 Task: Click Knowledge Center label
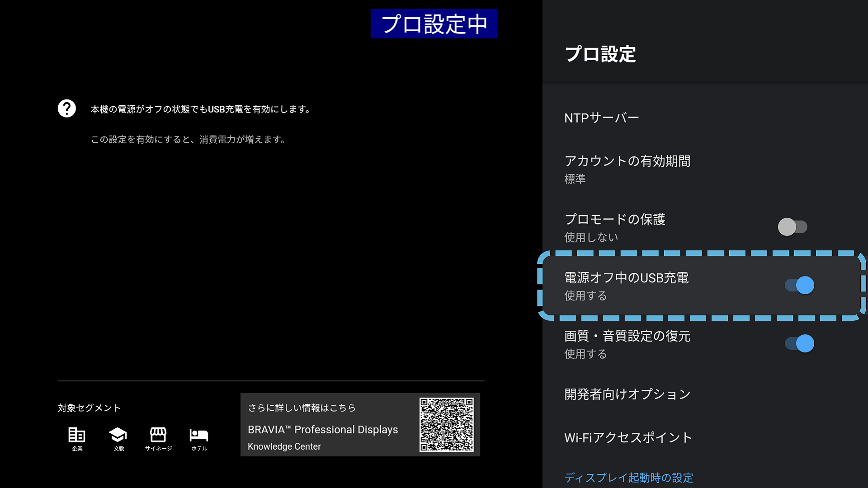point(284,446)
